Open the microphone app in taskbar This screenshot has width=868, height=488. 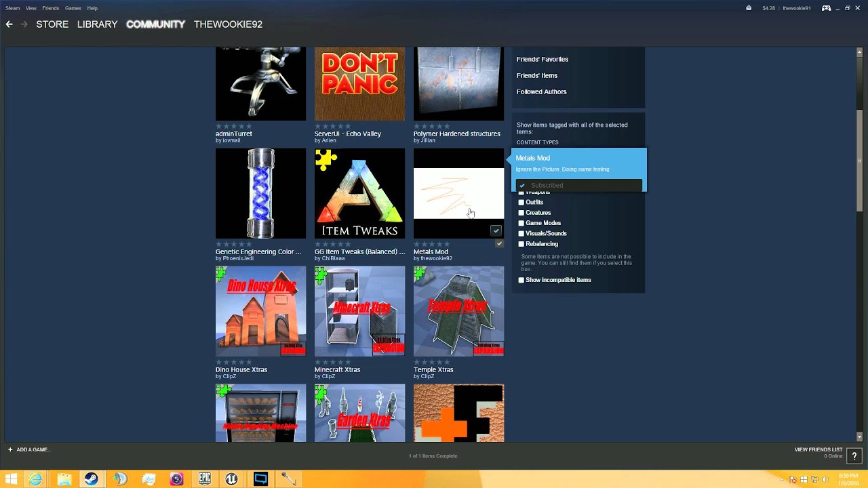click(289, 479)
